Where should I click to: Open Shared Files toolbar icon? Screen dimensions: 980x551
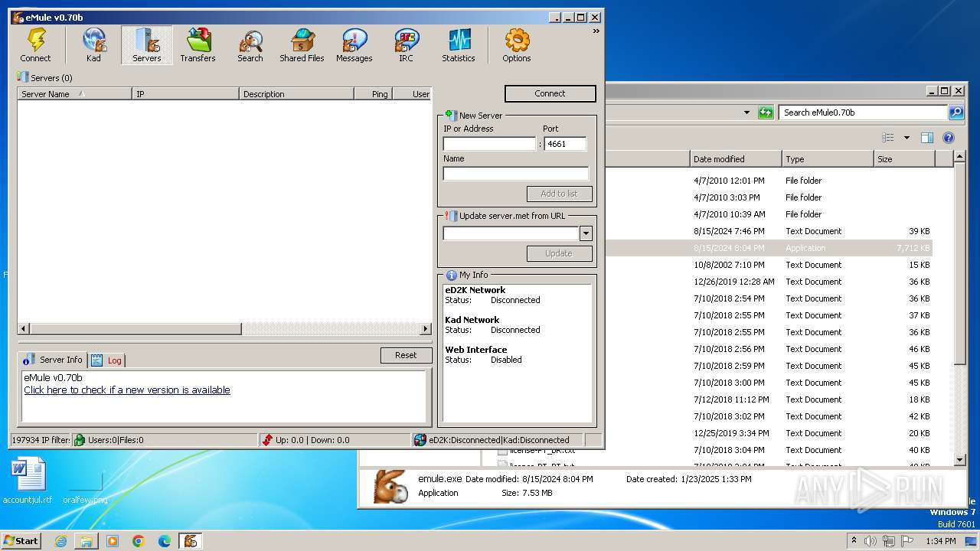(302, 45)
